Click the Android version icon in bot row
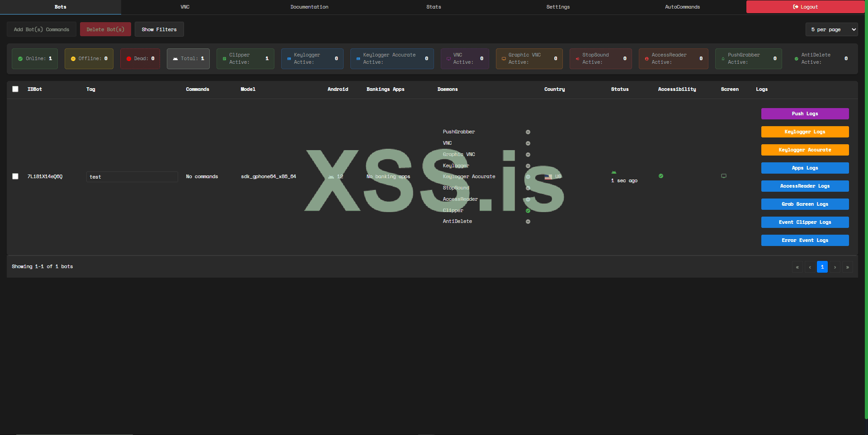868x435 pixels. click(x=331, y=177)
